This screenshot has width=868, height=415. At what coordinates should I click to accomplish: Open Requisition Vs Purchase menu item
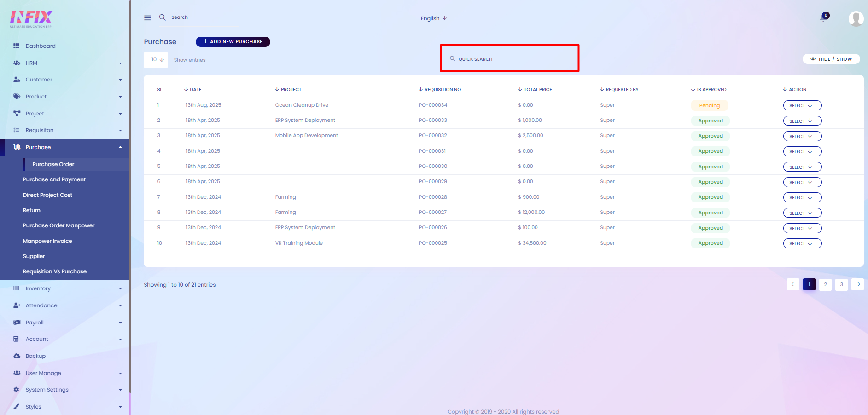54,271
